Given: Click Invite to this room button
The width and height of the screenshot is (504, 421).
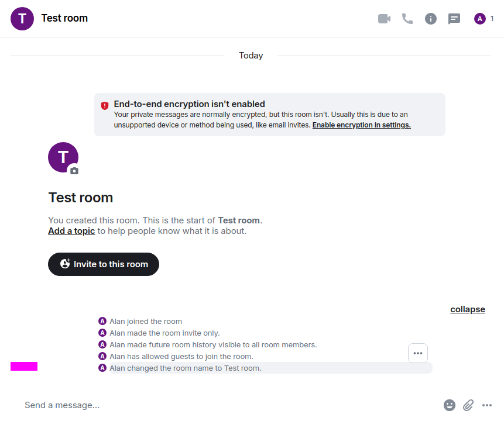Looking at the screenshot, I should coord(104,264).
